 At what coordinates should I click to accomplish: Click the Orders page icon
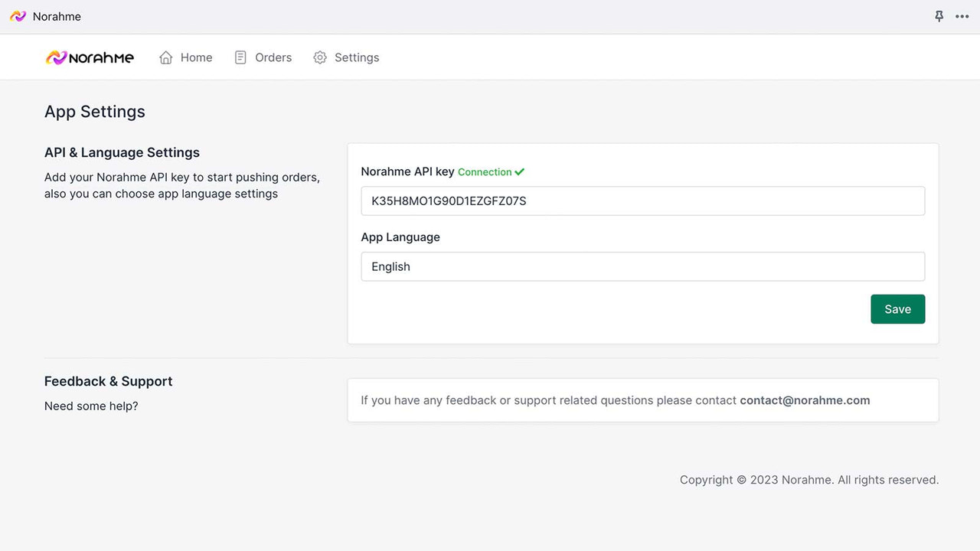240,57
